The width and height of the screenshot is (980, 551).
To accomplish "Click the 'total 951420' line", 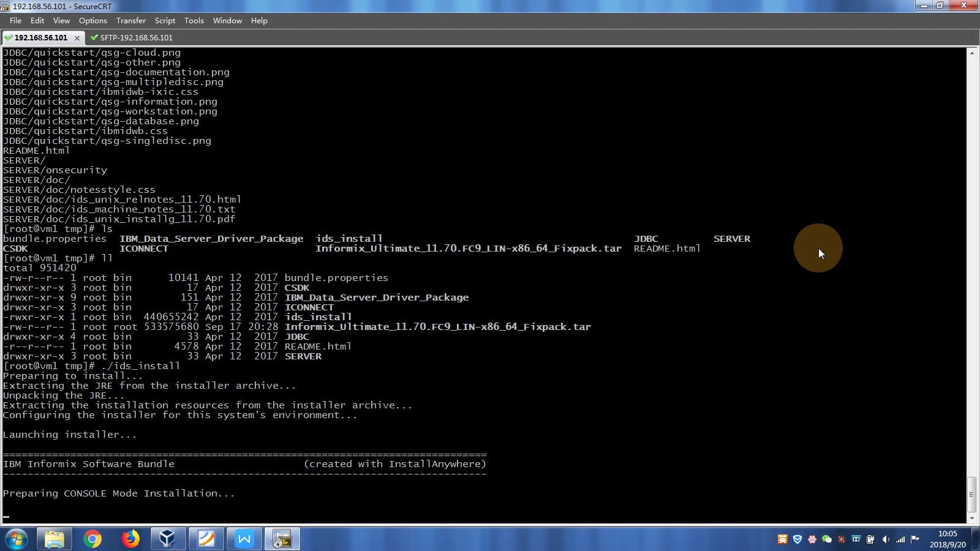I will (40, 268).
